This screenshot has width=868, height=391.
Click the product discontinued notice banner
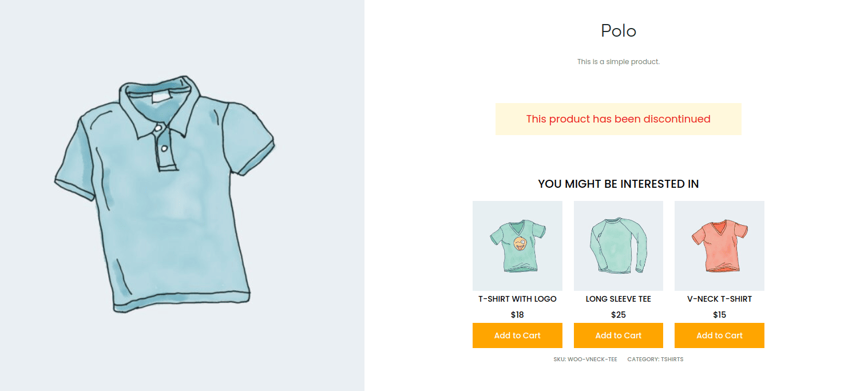pos(618,119)
